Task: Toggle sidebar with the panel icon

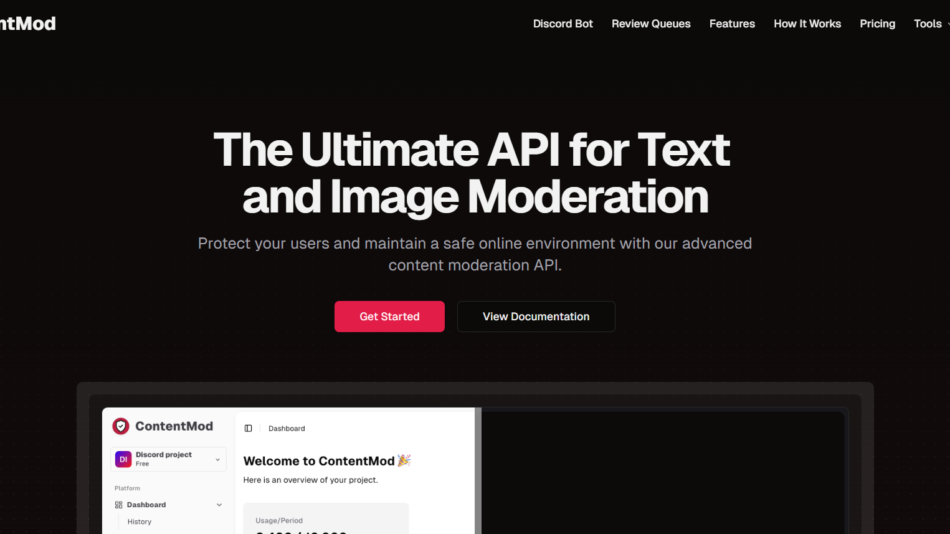Action: [248, 428]
